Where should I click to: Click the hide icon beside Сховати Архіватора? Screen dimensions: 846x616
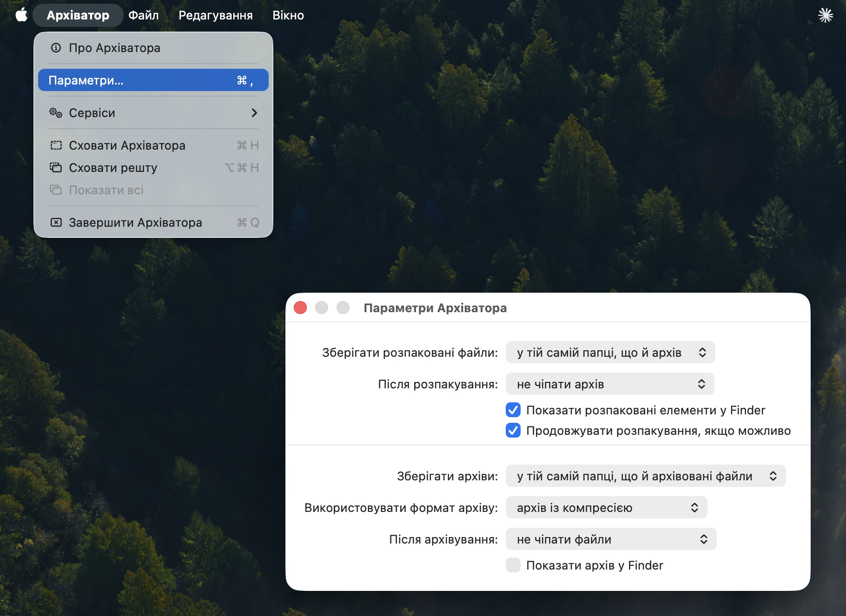pyautogui.click(x=56, y=145)
